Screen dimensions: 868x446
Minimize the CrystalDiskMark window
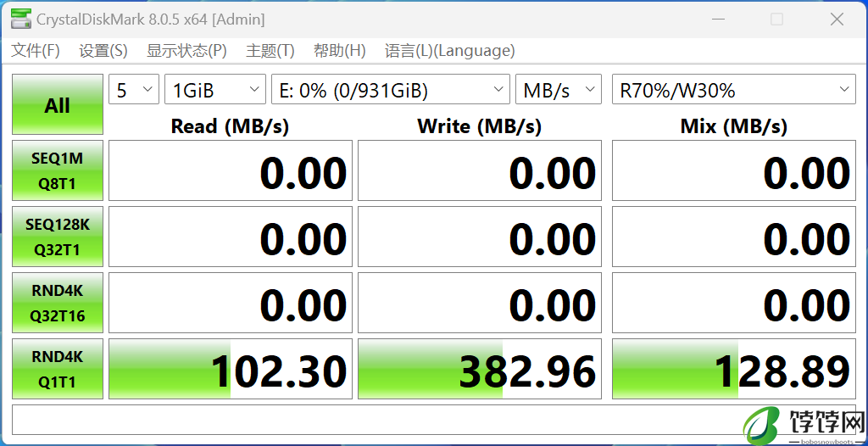click(719, 20)
